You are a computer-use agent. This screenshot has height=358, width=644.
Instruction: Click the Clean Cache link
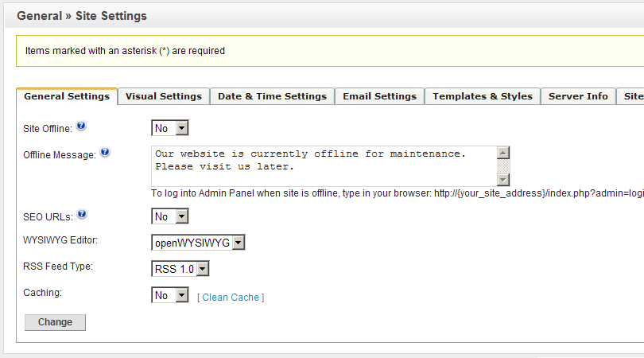pyautogui.click(x=231, y=298)
